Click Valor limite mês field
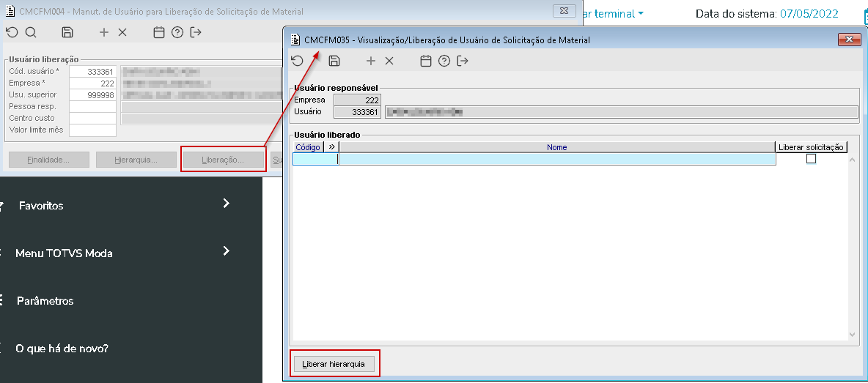This screenshot has width=868, height=383. point(92,130)
